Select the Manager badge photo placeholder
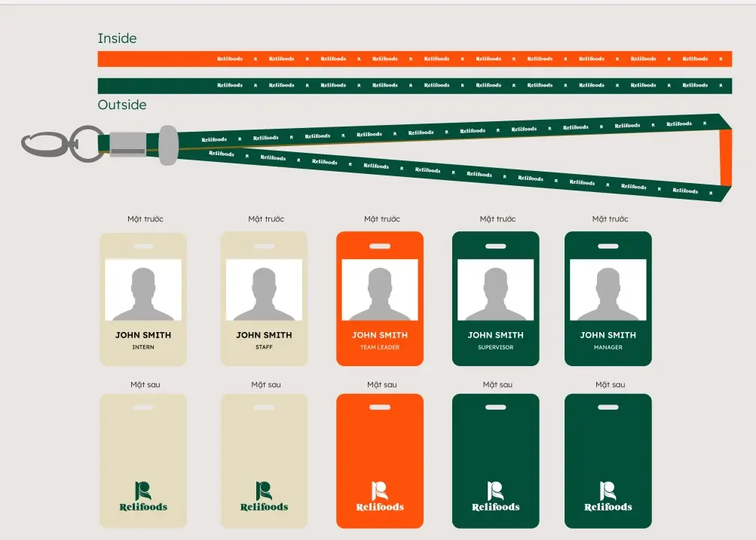The height and width of the screenshot is (540, 756). [608, 289]
